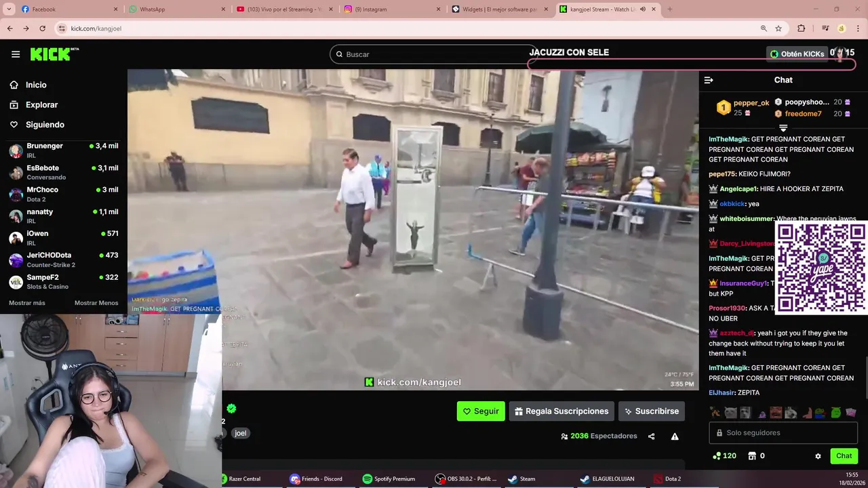The height and width of the screenshot is (488, 868).
Task: Mute the kangjoel tab audio icon
Action: pyautogui.click(x=642, y=9)
